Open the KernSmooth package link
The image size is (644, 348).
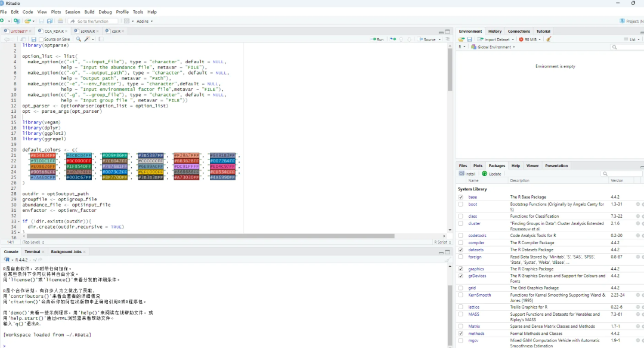click(x=479, y=295)
